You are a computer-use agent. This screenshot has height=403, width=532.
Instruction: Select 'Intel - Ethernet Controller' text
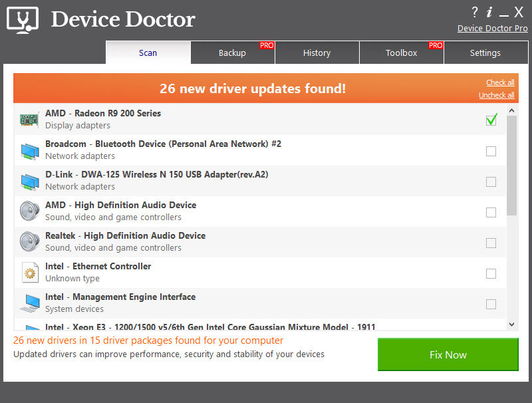(x=98, y=266)
